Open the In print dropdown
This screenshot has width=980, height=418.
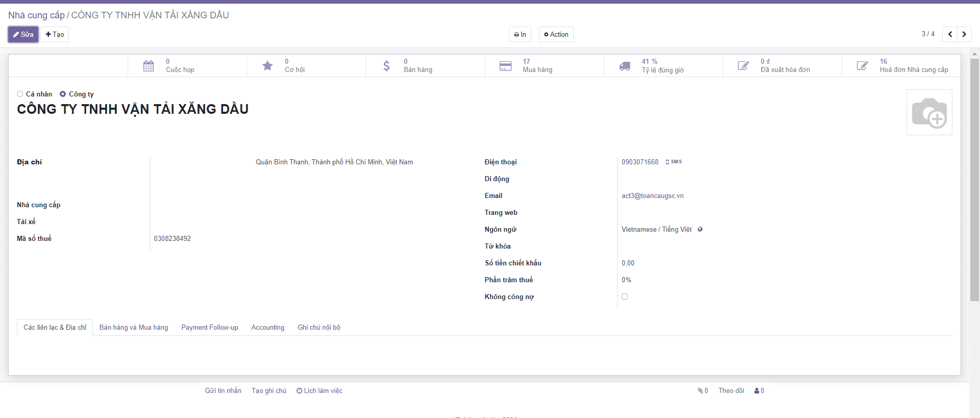point(520,34)
